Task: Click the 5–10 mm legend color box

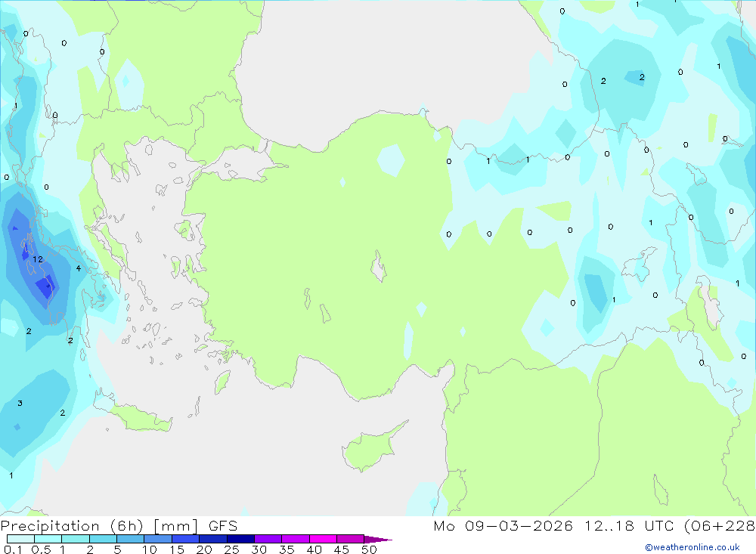Action: (130, 539)
